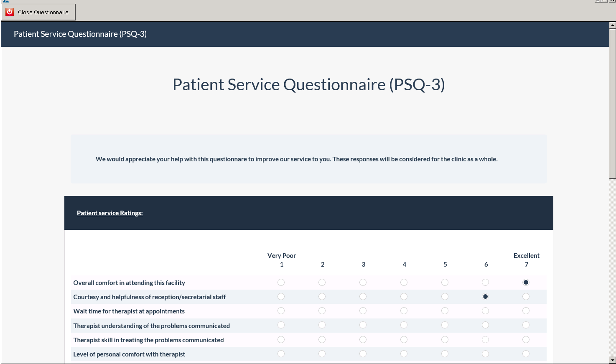Select rating 6 for therapist skill
The image size is (616, 364).
click(485, 339)
